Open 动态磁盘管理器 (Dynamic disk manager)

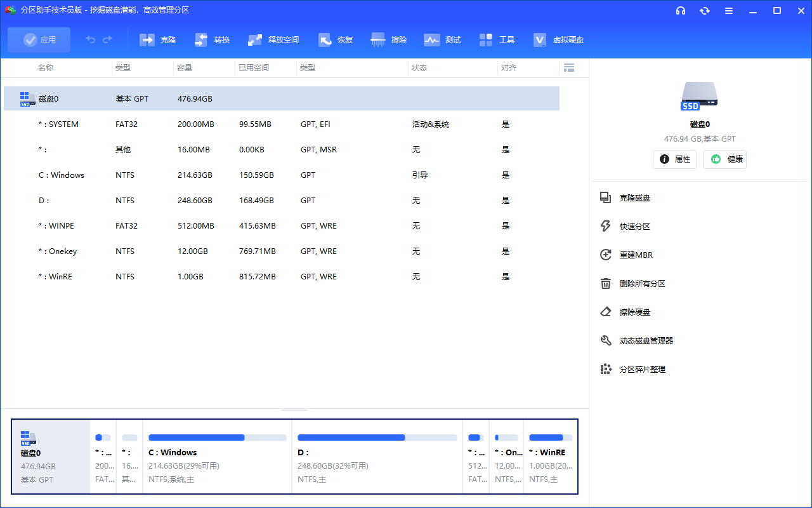637,341
